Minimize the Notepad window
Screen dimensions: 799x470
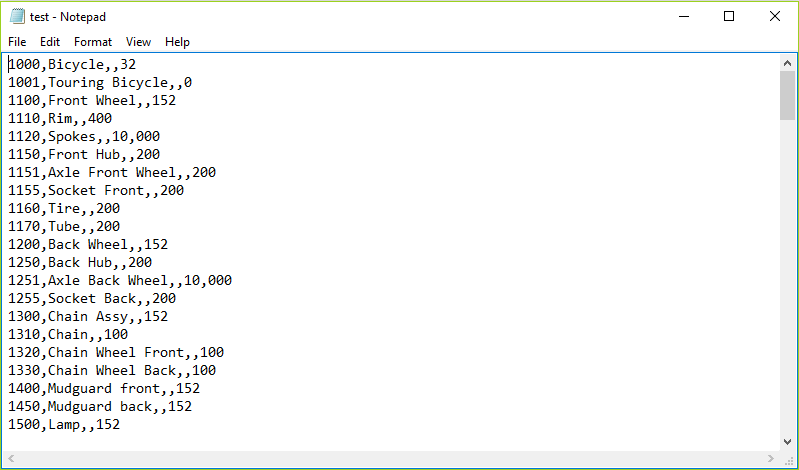tap(684, 16)
